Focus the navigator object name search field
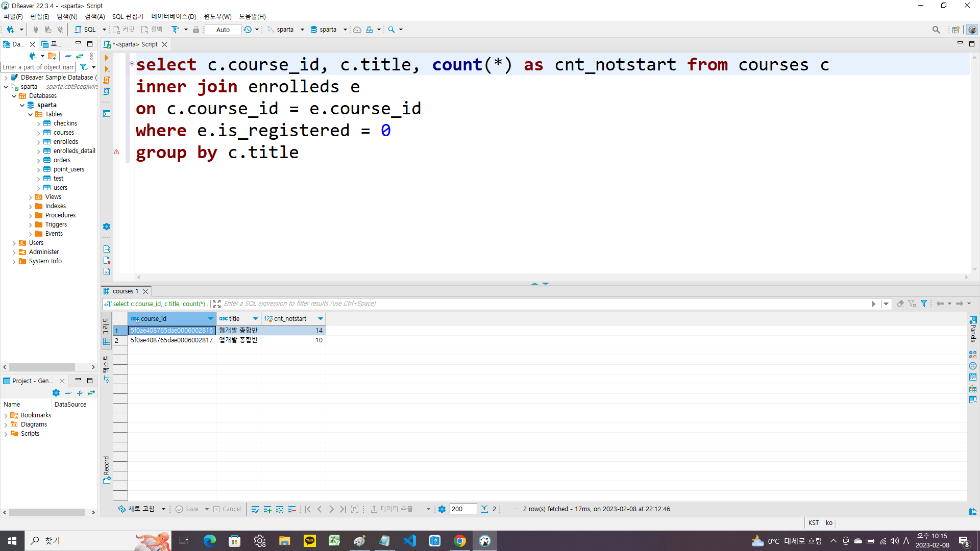This screenshot has height=551, width=980. (x=38, y=67)
